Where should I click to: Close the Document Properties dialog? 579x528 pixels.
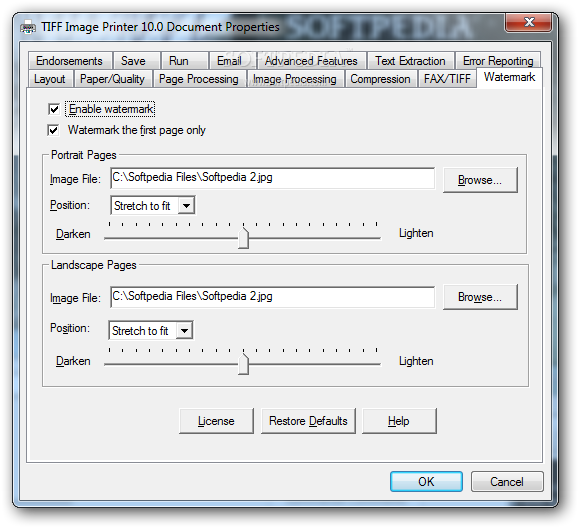(x=529, y=23)
